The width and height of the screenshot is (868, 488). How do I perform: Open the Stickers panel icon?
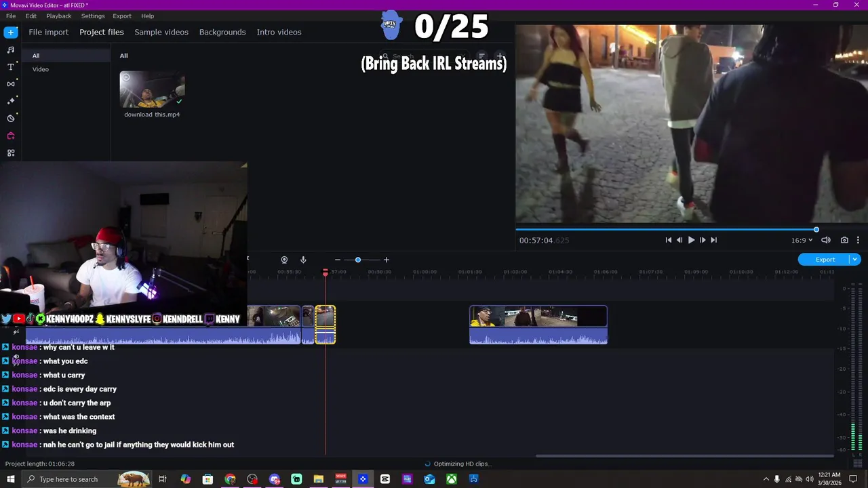(11, 119)
